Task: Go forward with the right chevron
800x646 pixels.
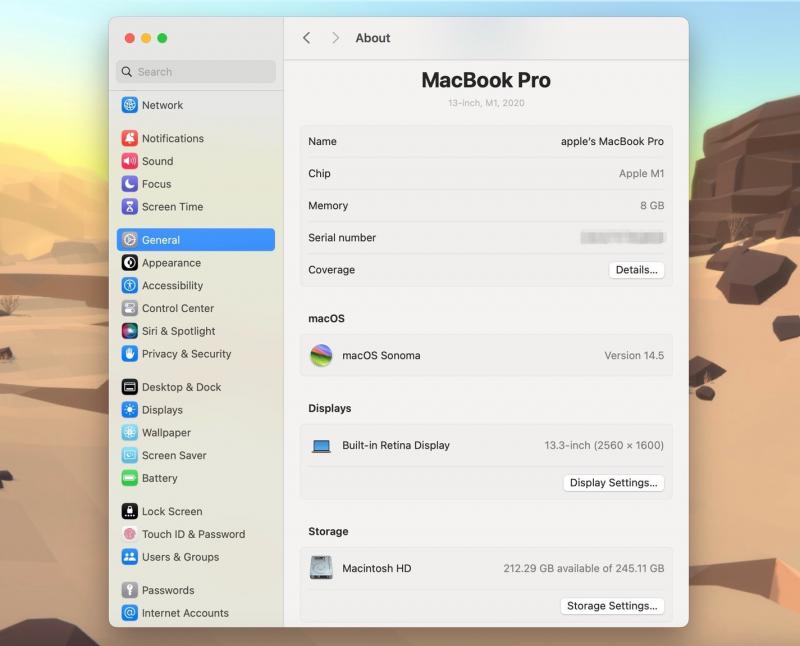Action: point(335,38)
